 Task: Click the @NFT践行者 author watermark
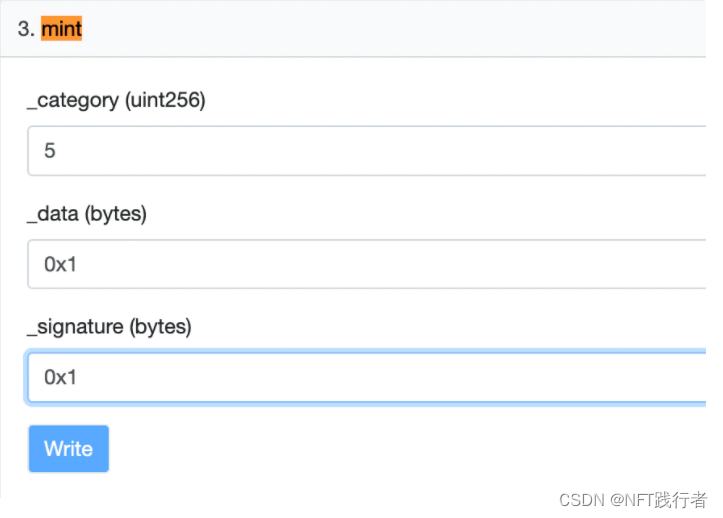(x=660, y=499)
